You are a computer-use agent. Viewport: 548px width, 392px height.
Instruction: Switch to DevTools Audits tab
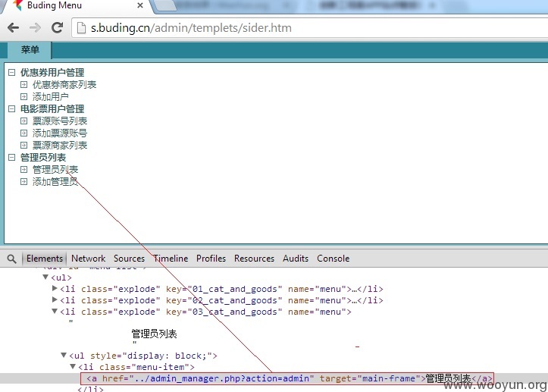tap(296, 259)
